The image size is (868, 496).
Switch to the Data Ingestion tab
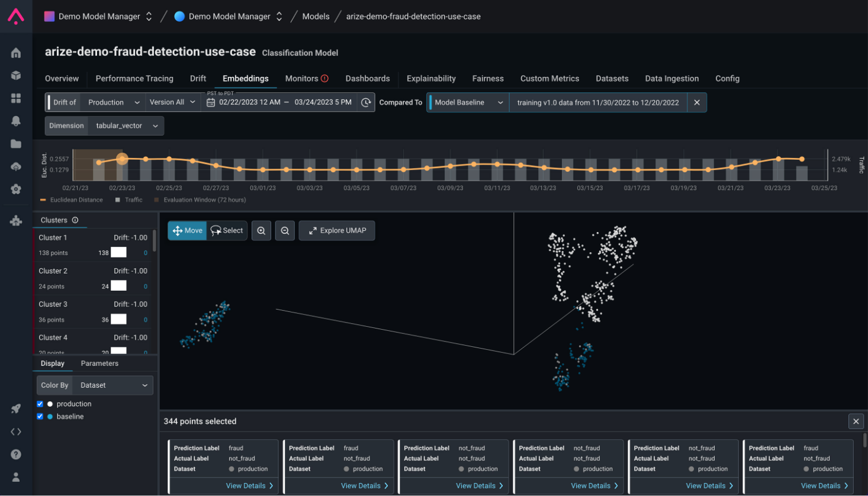pos(671,78)
